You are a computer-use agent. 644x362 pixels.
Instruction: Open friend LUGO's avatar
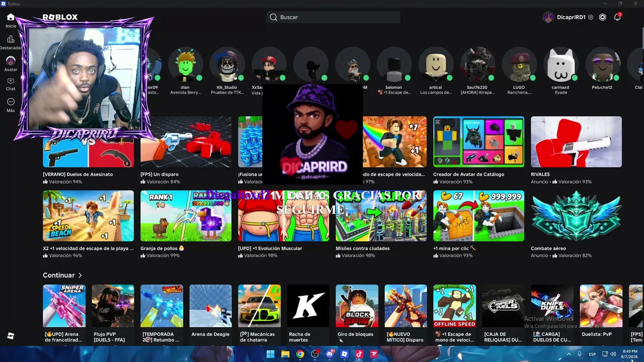[519, 64]
